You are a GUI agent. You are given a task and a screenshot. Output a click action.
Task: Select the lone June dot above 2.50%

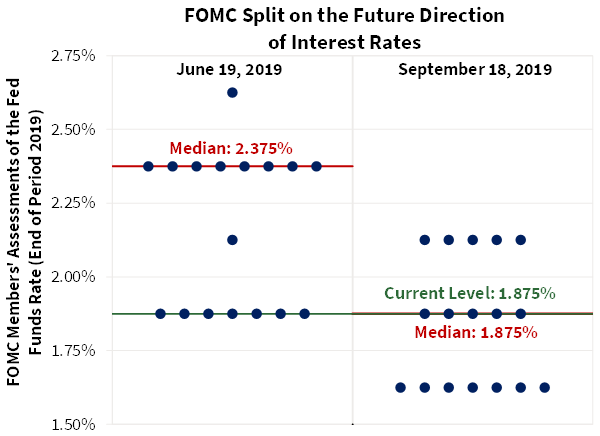tap(232, 93)
